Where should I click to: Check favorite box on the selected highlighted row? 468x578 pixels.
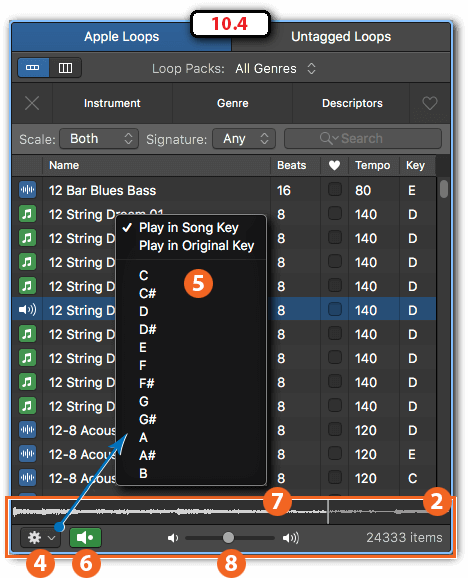pos(335,309)
